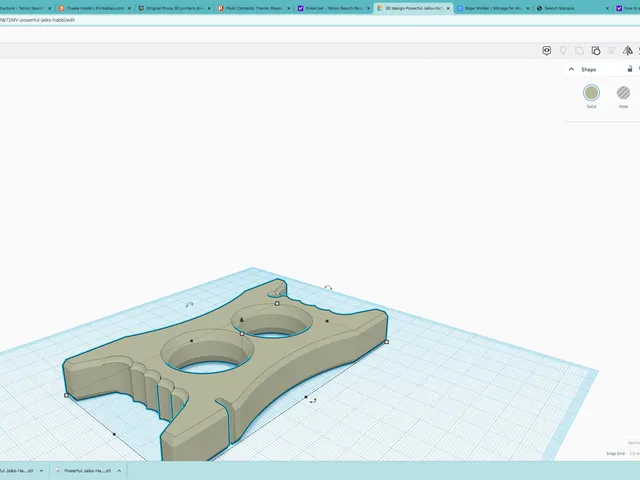Click left rotation arrow handle near model

click(189, 304)
